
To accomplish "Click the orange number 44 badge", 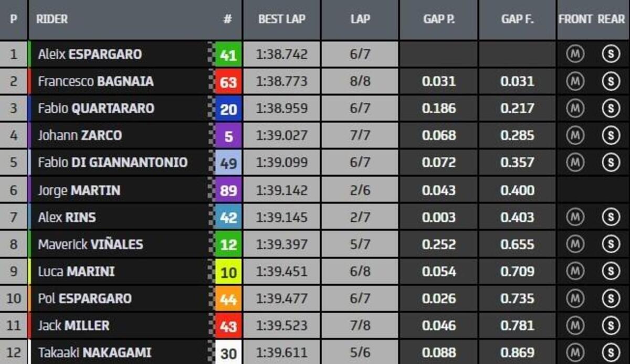I will tap(228, 299).
